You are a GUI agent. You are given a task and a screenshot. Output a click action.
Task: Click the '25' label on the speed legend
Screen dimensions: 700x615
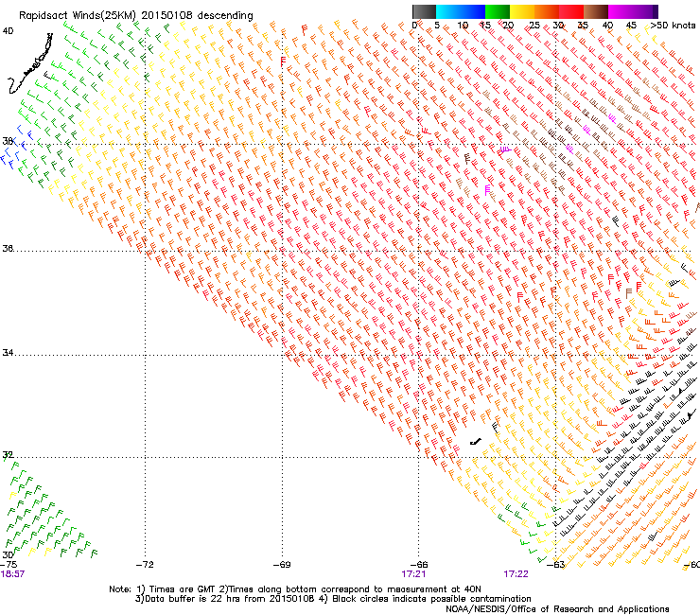[x=534, y=26]
